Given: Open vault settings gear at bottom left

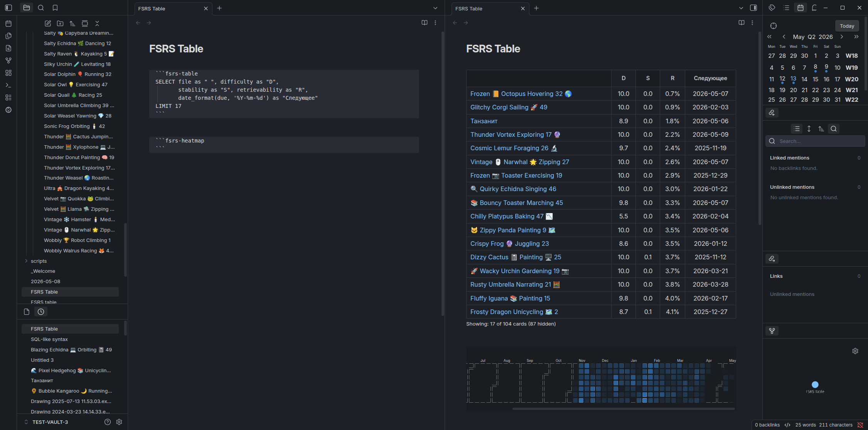Looking at the screenshot, I should 119,422.
